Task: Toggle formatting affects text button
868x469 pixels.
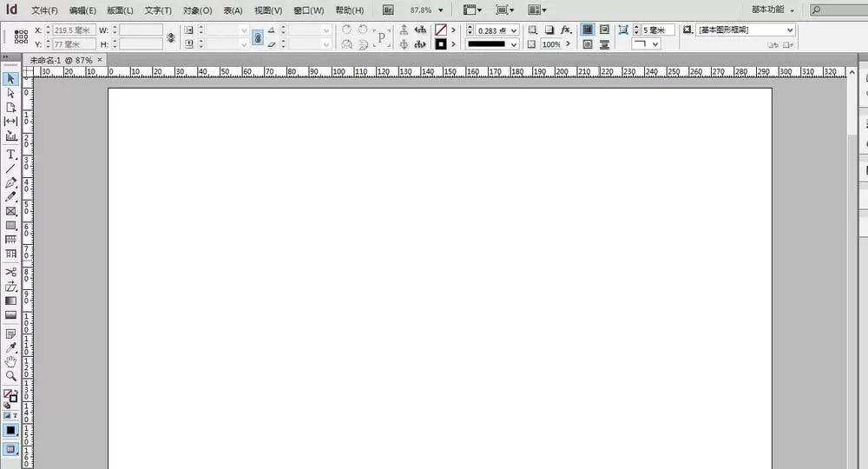Action: (x=15, y=415)
